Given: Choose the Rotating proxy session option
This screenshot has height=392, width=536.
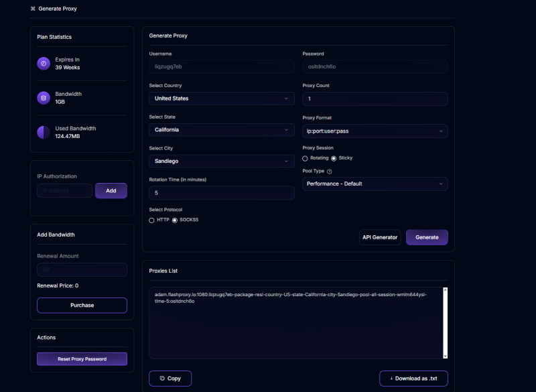Looking at the screenshot, I should click(x=305, y=159).
